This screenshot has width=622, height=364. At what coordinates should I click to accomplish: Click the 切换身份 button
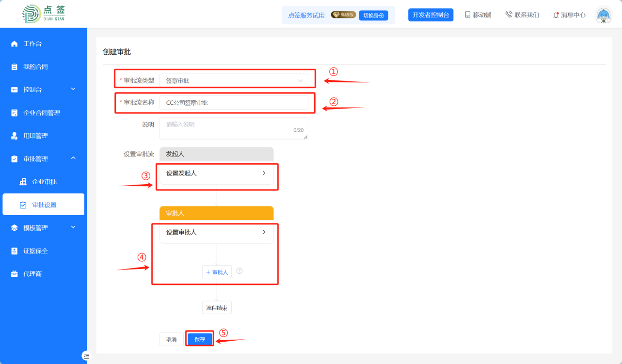pyautogui.click(x=373, y=16)
